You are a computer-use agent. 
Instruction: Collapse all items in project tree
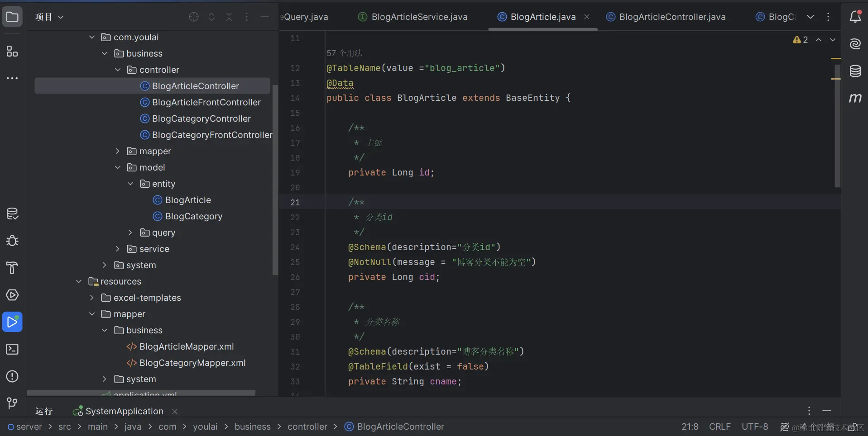coord(229,17)
